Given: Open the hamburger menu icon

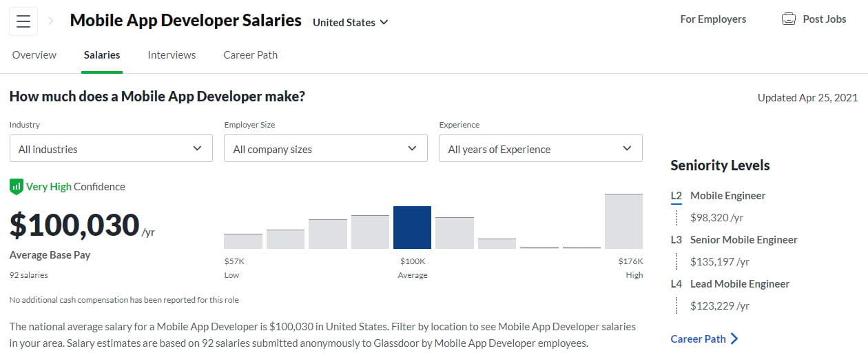Looking at the screenshot, I should pos(23,21).
